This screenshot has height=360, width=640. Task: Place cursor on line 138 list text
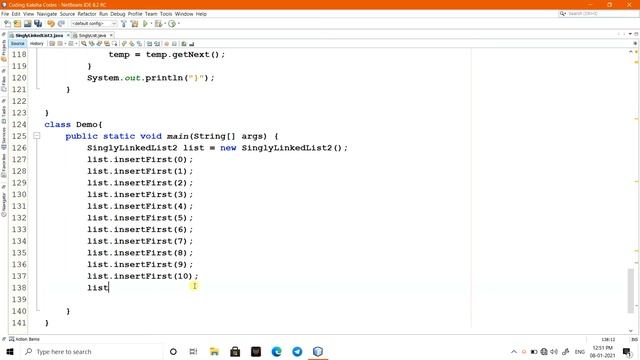[98, 288]
